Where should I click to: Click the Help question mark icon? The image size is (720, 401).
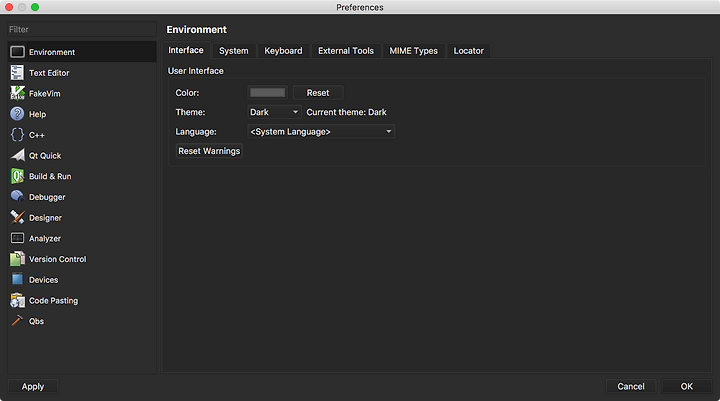(x=17, y=114)
